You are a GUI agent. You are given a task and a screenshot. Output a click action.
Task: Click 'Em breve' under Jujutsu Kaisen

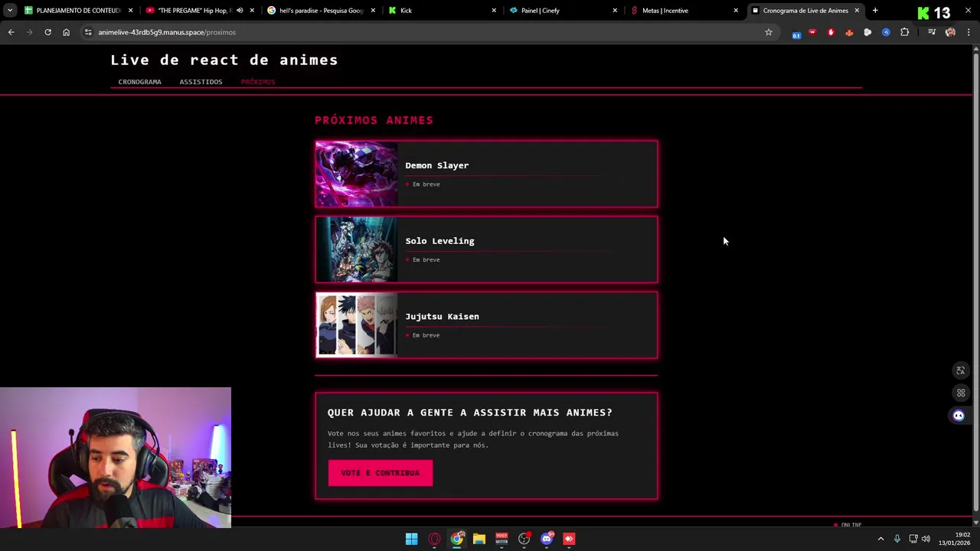click(426, 335)
